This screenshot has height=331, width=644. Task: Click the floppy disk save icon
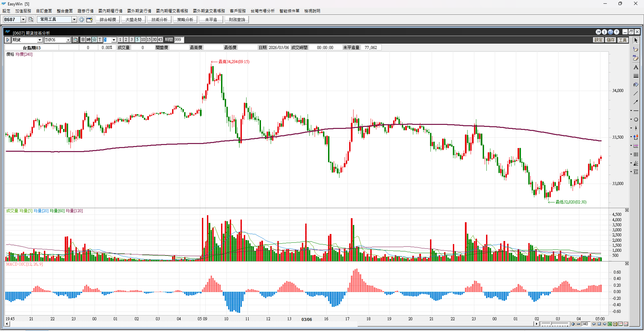tap(615, 324)
